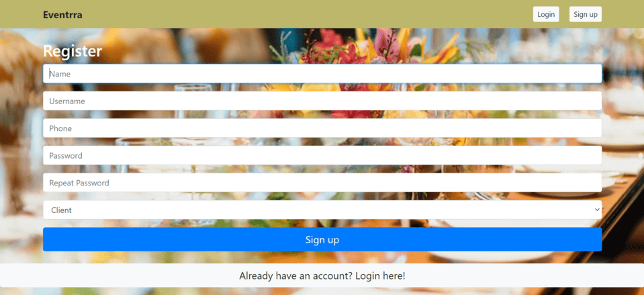Focus the Password field
Screen dimensions: 644x295
point(322,155)
